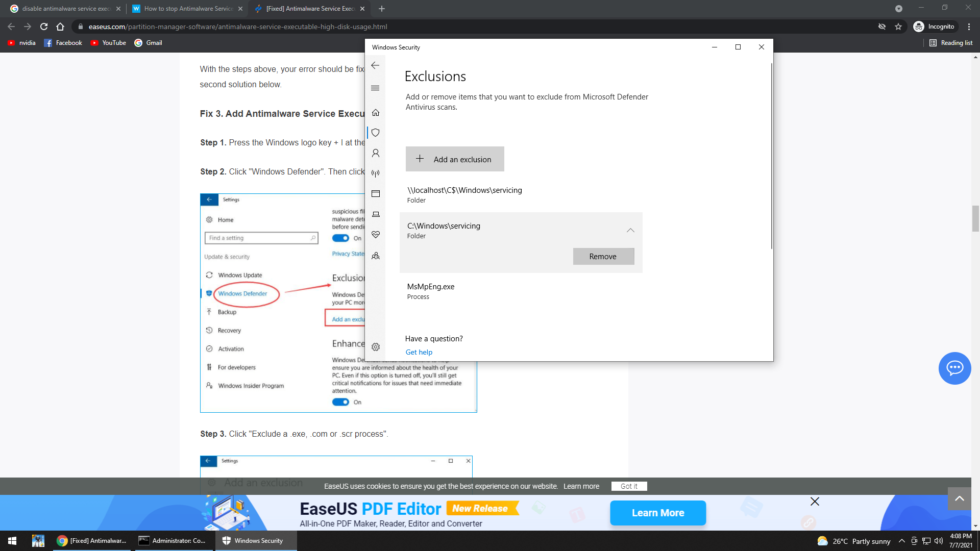Dismiss cookie notice with Got it
980x551 pixels.
[x=629, y=486]
